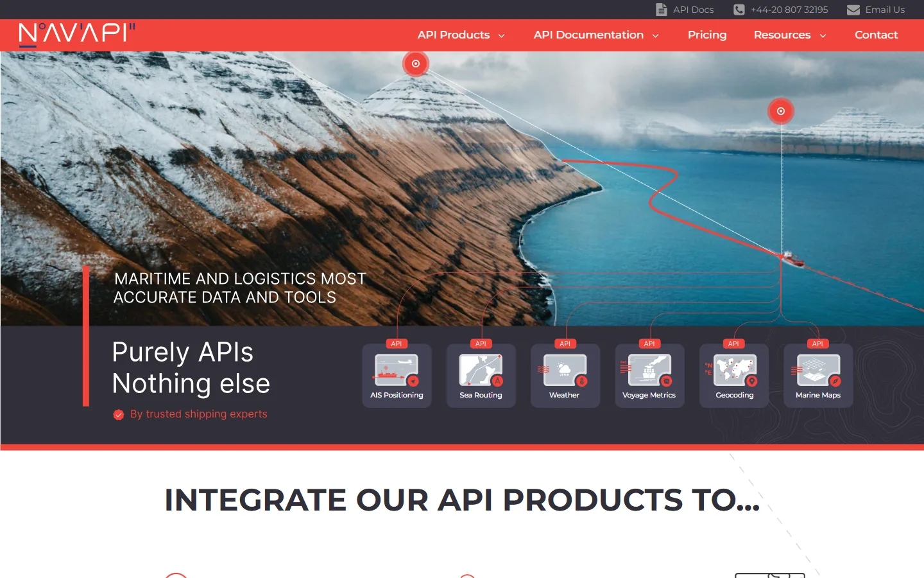Click the Email Us envelope icon
The height and width of the screenshot is (578, 924).
pyautogui.click(x=853, y=10)
